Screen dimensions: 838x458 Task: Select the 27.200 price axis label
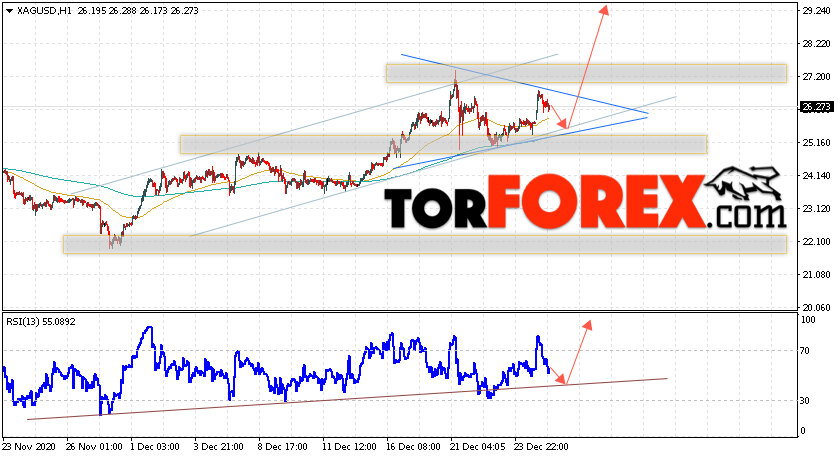pyautogui.click(x=816, y=77)
